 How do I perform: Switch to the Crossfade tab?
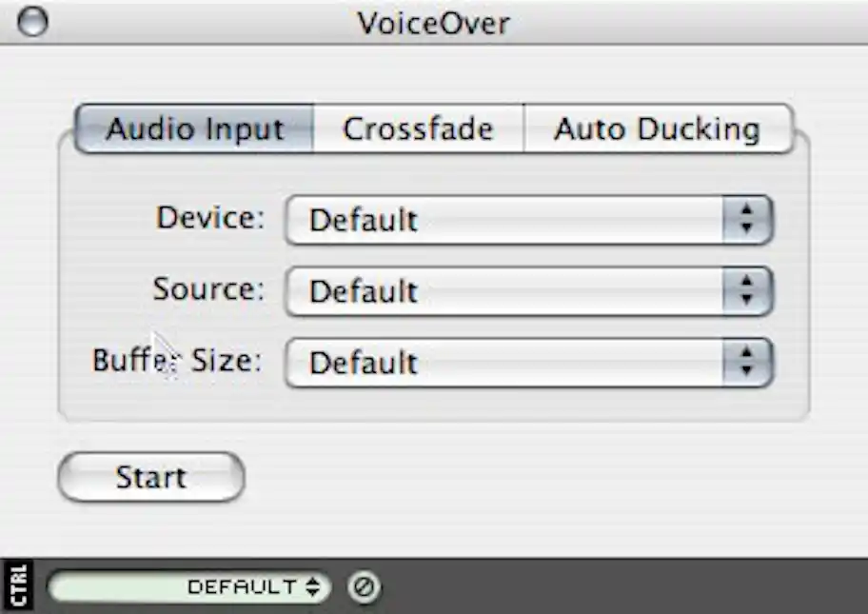(420, 129)
